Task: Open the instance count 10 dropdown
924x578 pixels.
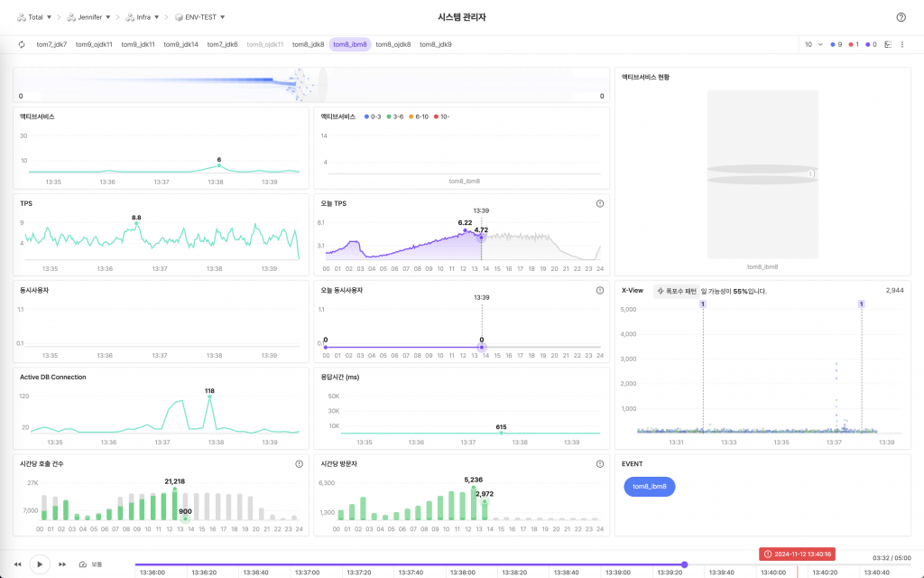Action: (813, 44)
